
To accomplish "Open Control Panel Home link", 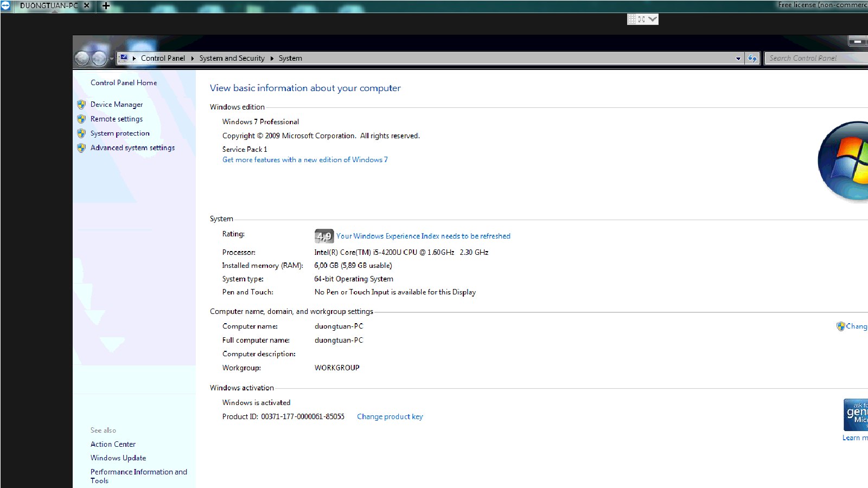I will (124, 82).
